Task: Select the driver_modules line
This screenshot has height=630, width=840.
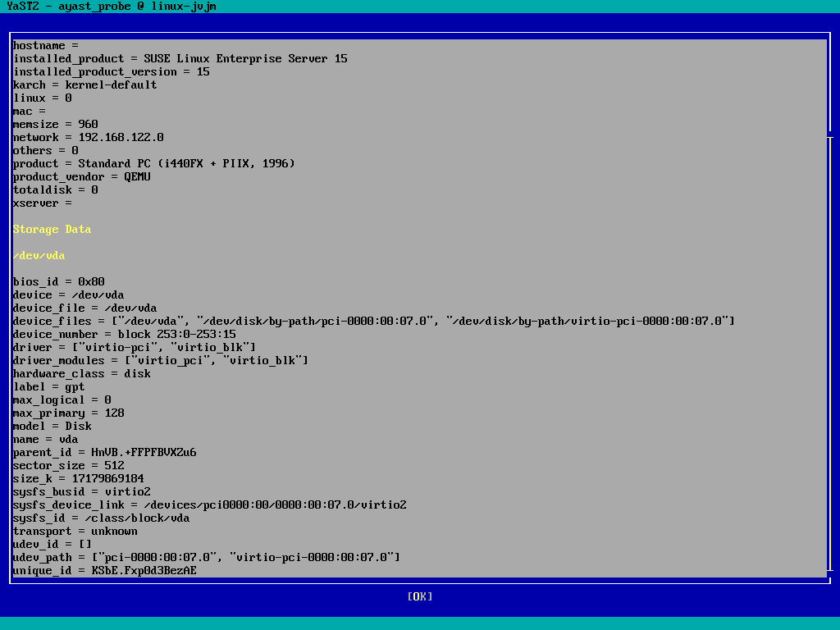Action: [x=160, y=361]
